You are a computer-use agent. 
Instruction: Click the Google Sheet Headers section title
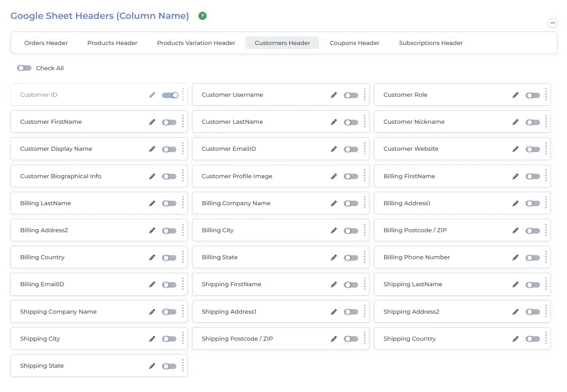[x=99, y=16]
